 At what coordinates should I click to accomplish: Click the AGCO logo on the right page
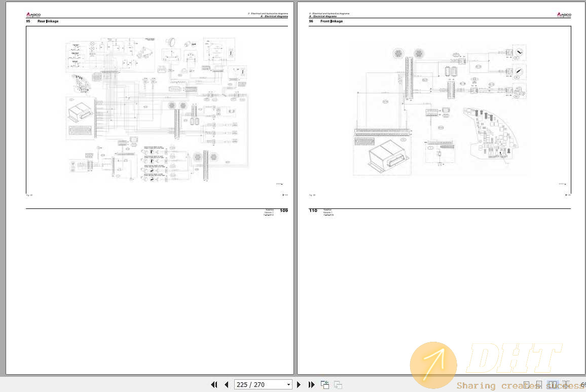pos(564,15)
